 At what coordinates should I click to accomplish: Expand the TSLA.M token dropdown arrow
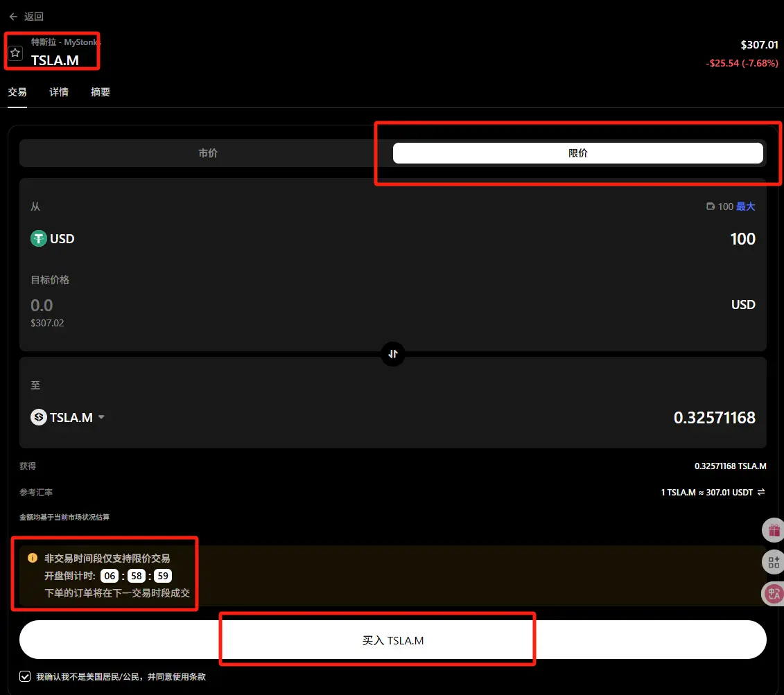click(x=101, y=416)
